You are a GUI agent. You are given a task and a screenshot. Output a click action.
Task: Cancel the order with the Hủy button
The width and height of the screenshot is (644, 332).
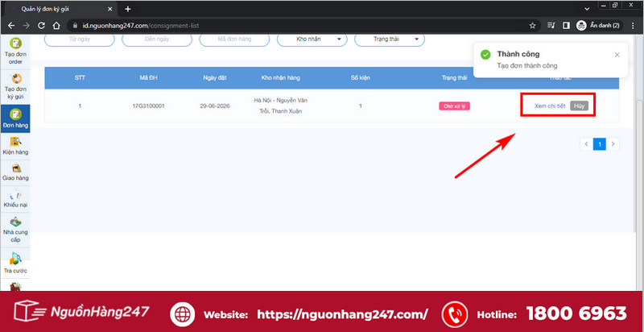pyautogui.click(x=579, y=106)
